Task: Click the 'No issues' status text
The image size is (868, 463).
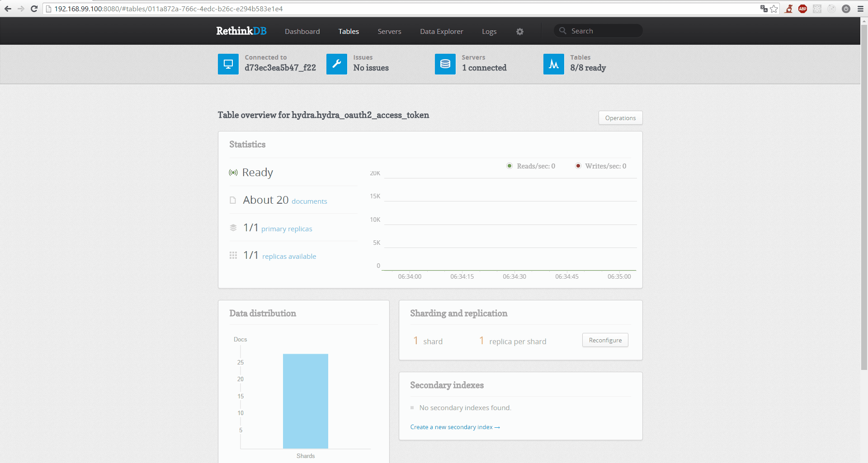Action: coord(371,68)
